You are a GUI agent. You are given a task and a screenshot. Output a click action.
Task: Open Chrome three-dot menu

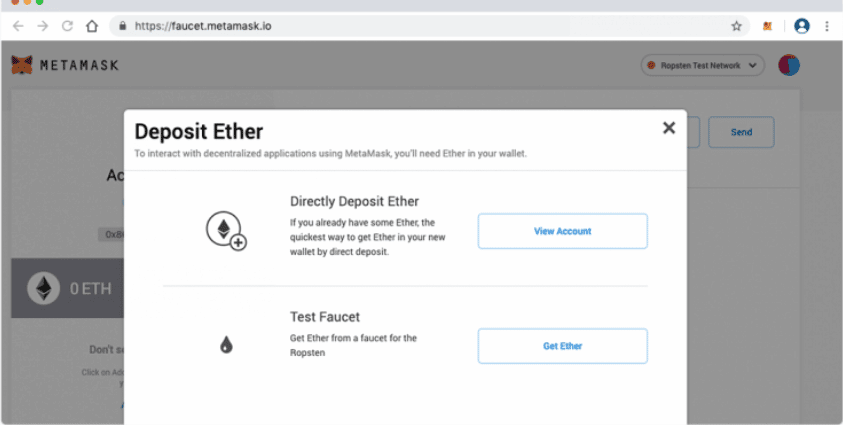coord(827,26)
